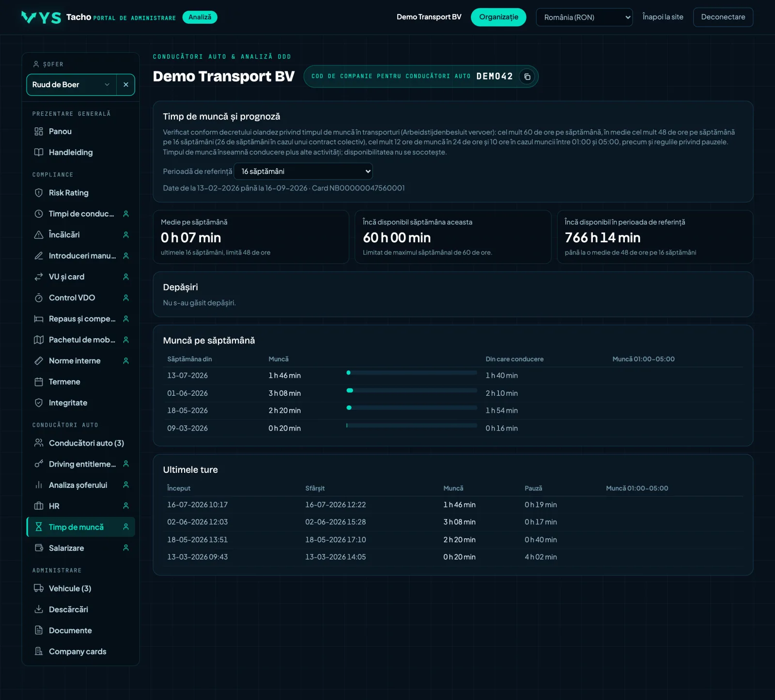Click the 01-06-2026 week progress bar

[412, 390]
